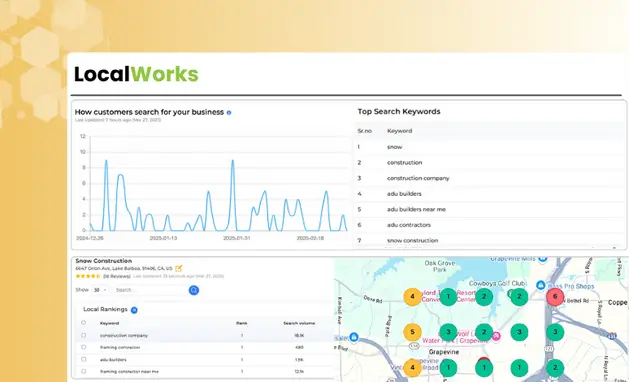Check the construction company row checkbox

point(83,335)
